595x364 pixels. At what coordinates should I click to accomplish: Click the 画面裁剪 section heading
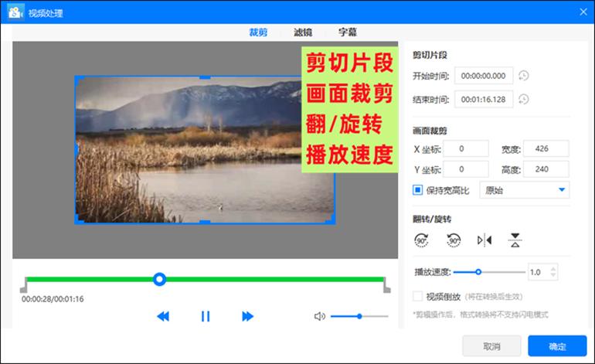click(x=430, y=131)
